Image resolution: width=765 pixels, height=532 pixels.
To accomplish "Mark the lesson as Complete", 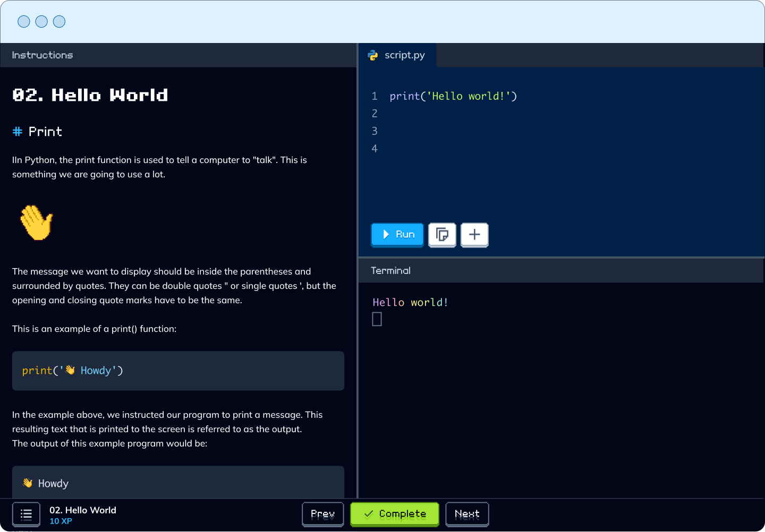I will [x=394, y=514].
